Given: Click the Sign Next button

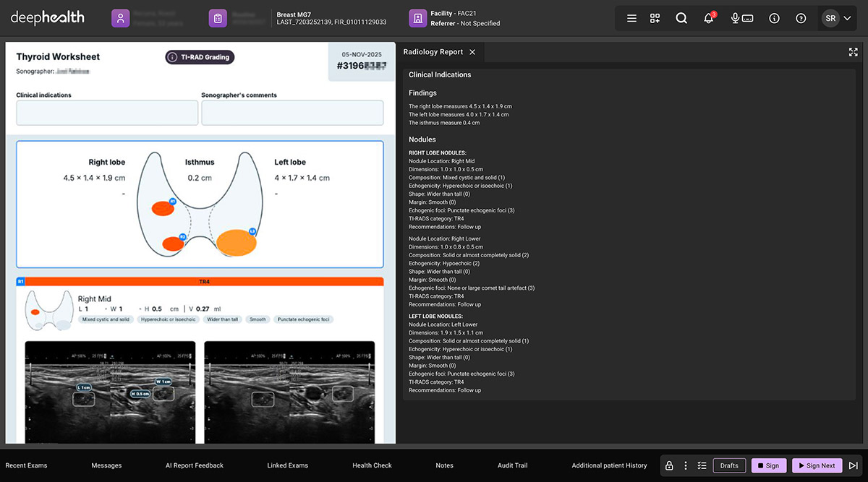Looking at the screenshot, I should pos(817,465).
